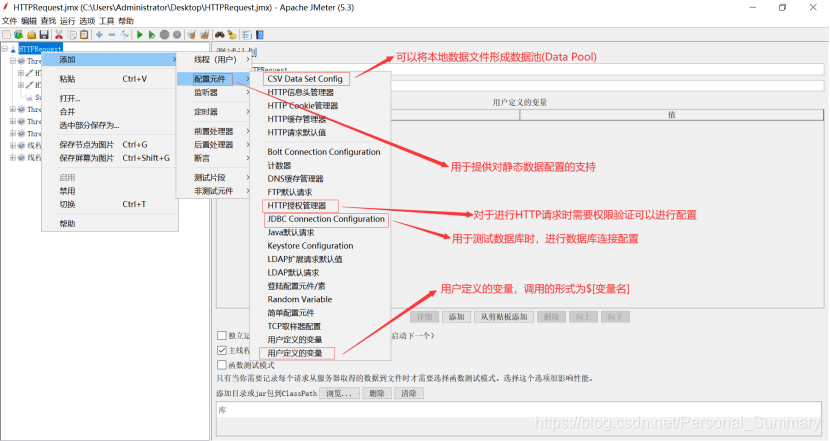The height and width of the screenshot is (441, 830).
Task: Click the test plan beaker icon in tree
Action: point(13,49)
